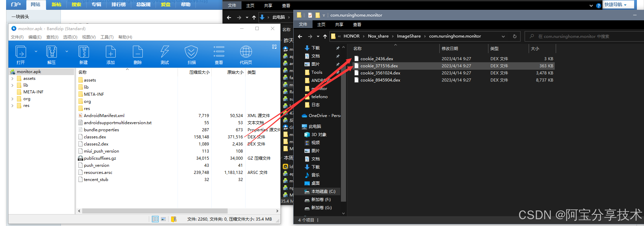
Task: Select the 查看 tab in com.nursinghome.monitor Explorer
Action: pyautogui.click(x=357, y=24)
